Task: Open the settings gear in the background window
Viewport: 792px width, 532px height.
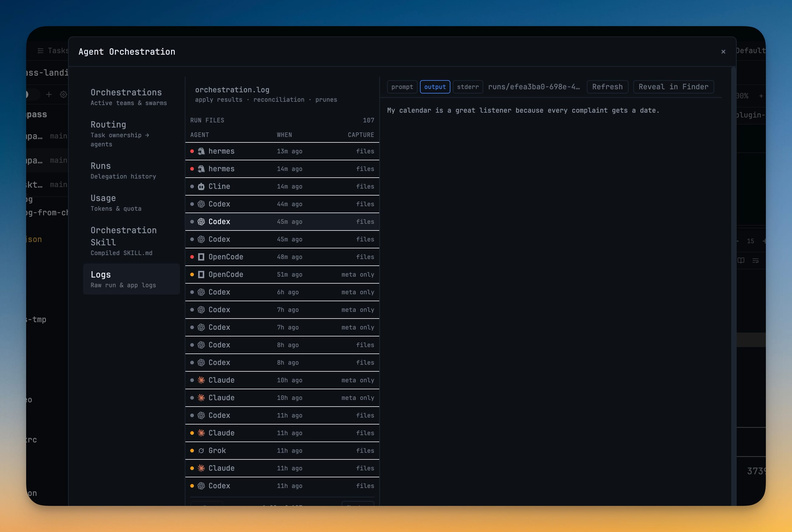Action: (x=64, y=94)
